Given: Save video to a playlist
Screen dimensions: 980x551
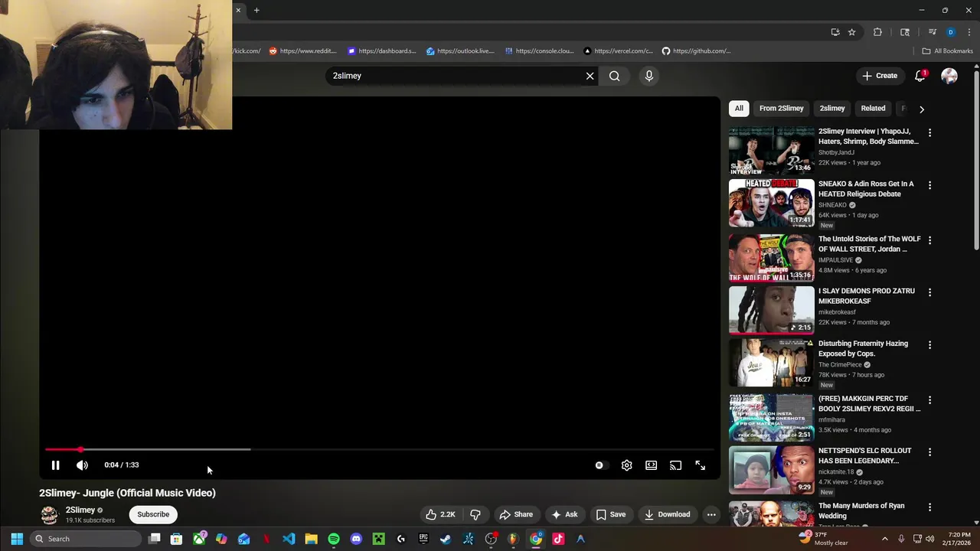Looking at the screenshot, I should click(x=611, y=514).
